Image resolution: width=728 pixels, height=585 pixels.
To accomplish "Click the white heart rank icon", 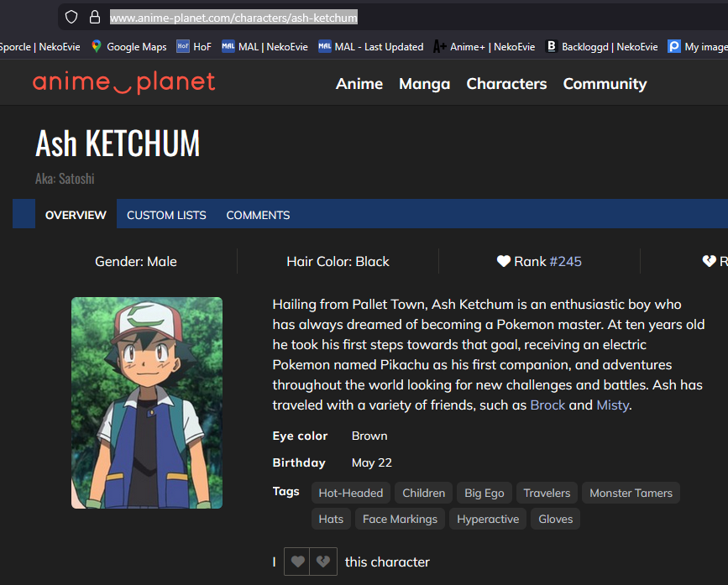I will 504,261.
